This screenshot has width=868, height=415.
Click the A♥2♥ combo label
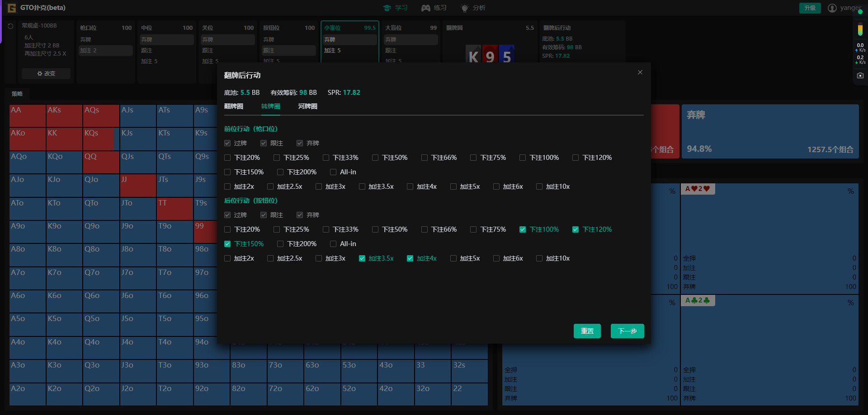[x=698, y=189]
